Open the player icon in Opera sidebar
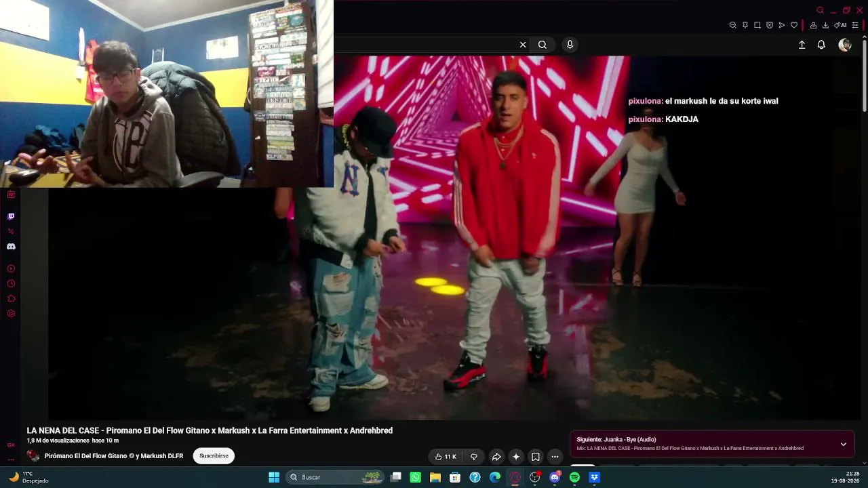Viewport: 868px width, 488px height. pyautogui.click(x=11, y=269)
